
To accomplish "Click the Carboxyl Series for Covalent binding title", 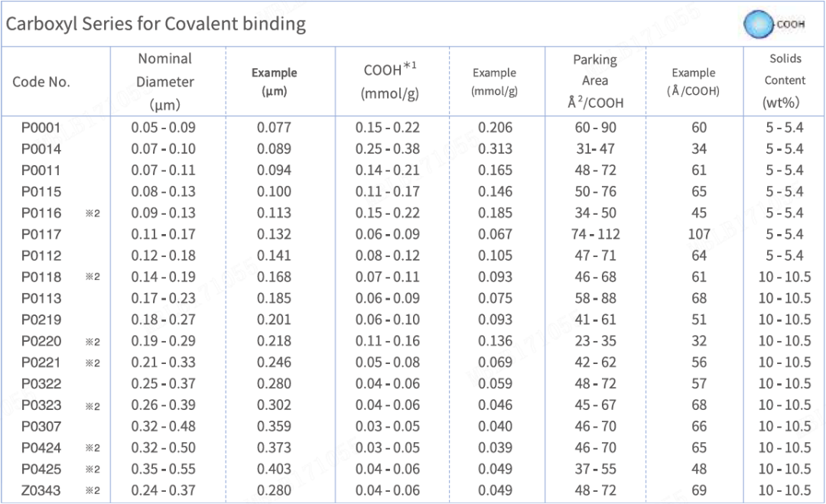I will (x=156, y=24).
